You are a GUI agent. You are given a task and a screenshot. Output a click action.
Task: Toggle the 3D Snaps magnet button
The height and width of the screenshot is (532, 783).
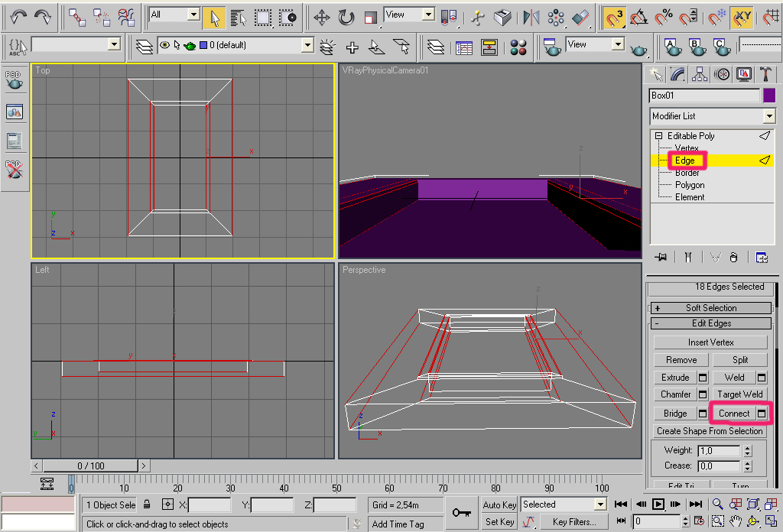[x=614, y=18]
